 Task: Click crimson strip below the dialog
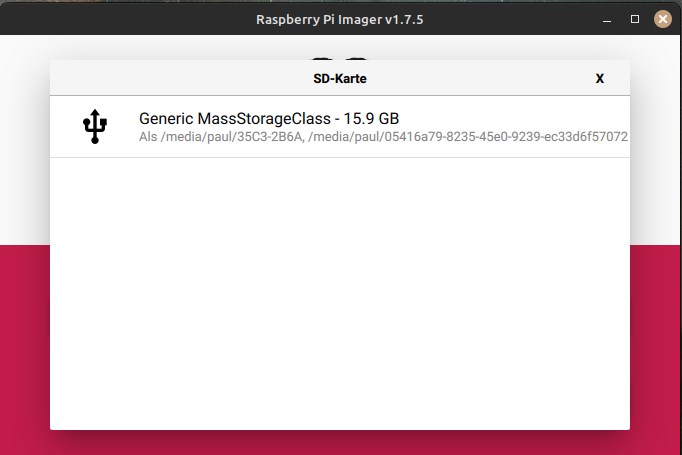click(x=340, y=443)
